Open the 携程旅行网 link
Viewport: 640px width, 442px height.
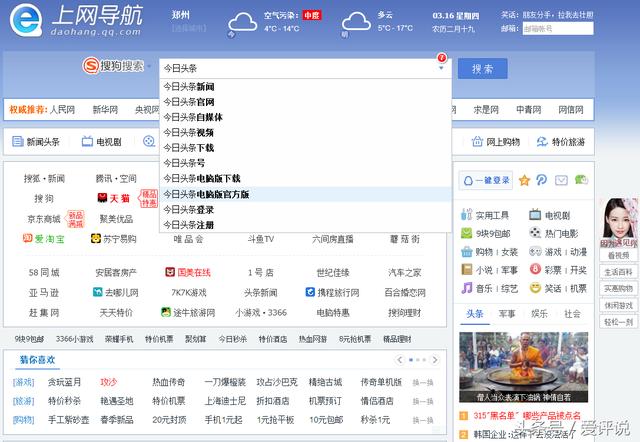332,292
